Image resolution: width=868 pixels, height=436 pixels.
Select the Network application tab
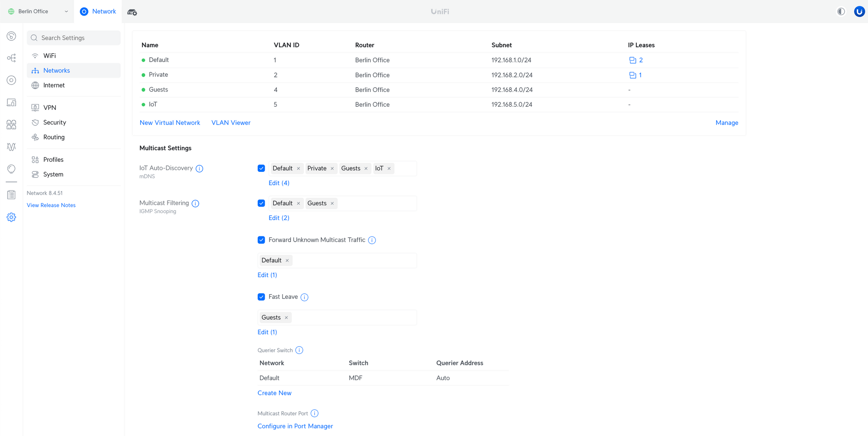[x=98, y=12]
